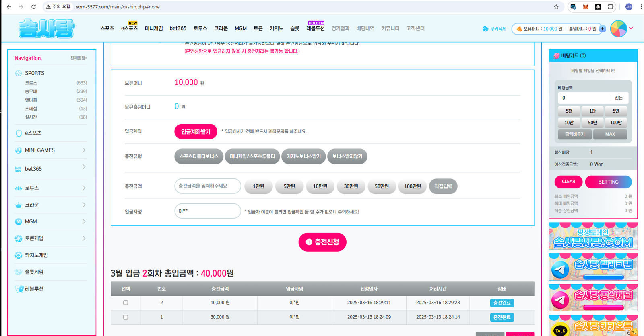Viewport: 644px width, 336px height.
Task: Open the colorful profile avatar menu
Action: tap(619, 29)
